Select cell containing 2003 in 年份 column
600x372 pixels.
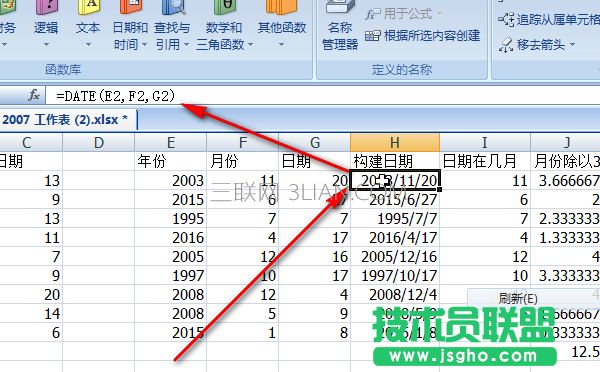point(171,181)
